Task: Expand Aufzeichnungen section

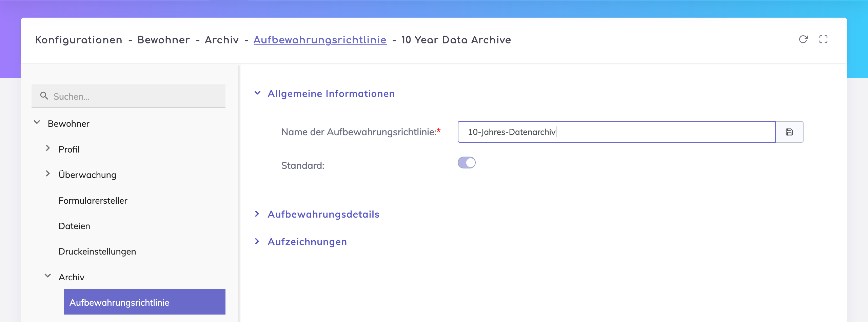Action: pos(257,241)
